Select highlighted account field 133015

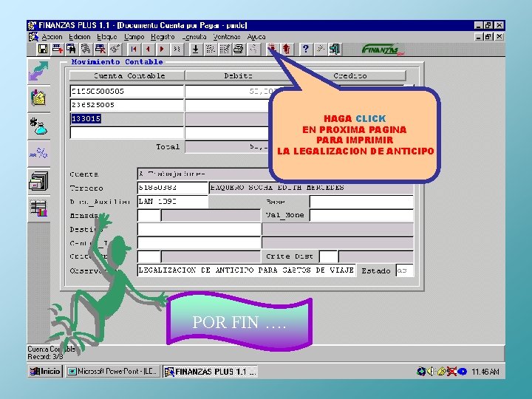click(127, 119)
